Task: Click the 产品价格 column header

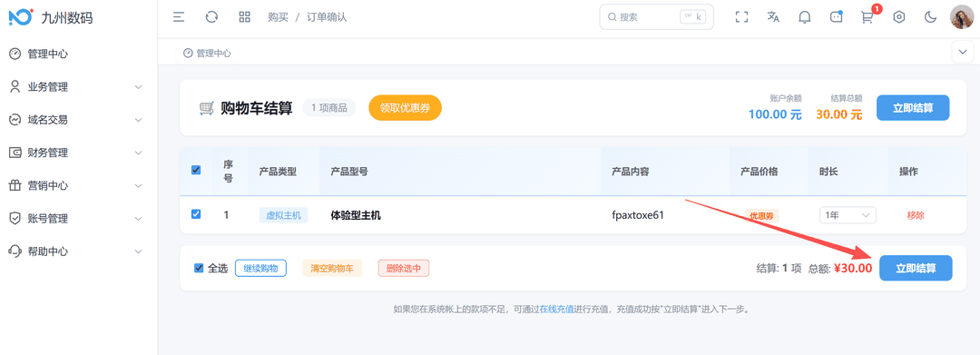Action: (x=759, y=172)
